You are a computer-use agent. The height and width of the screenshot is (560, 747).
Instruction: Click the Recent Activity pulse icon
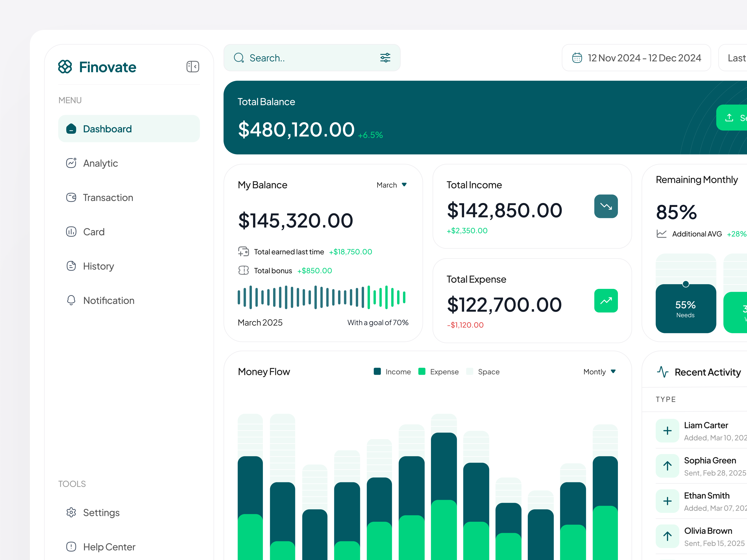tap(662, 372)
